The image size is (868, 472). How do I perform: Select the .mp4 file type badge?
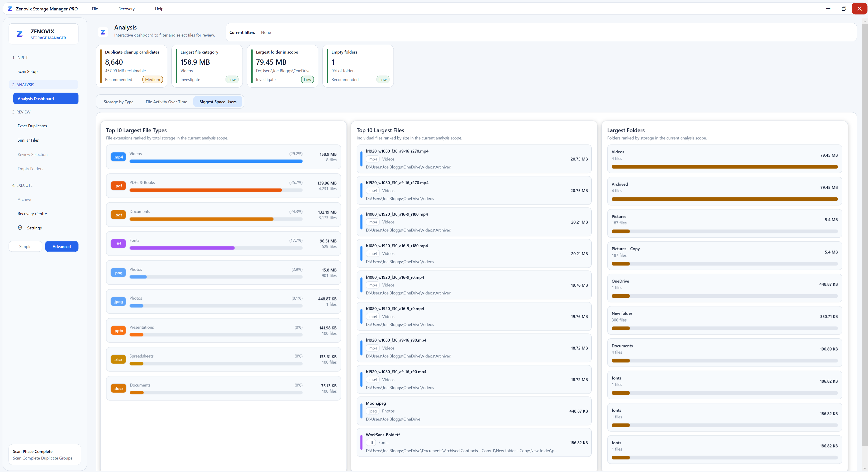pos(118,157)
